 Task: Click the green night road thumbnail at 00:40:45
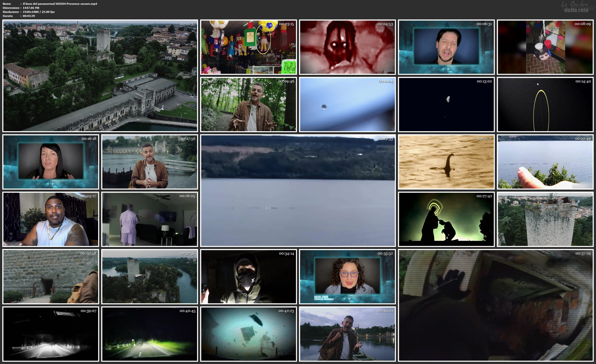150,334
